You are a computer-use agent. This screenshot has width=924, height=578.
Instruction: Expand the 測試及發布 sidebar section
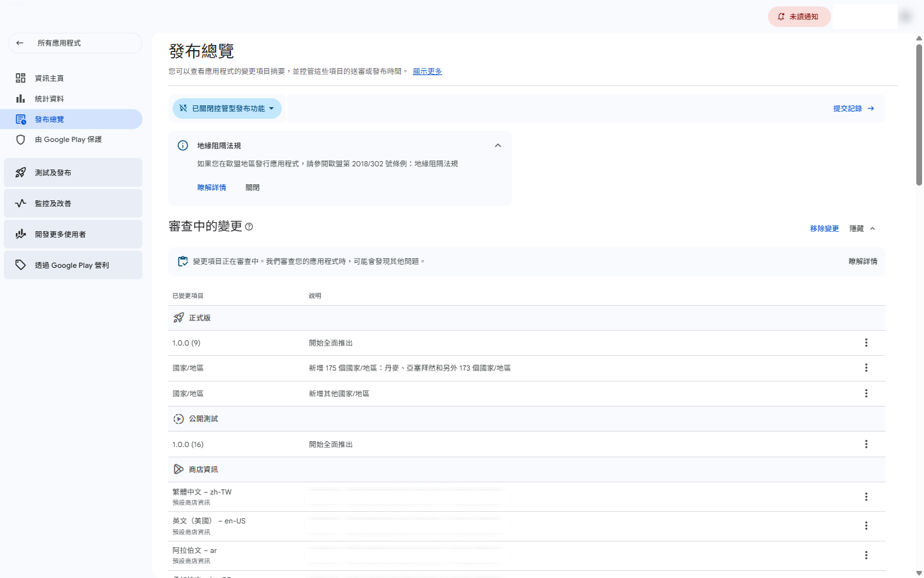tap(73, 172)
